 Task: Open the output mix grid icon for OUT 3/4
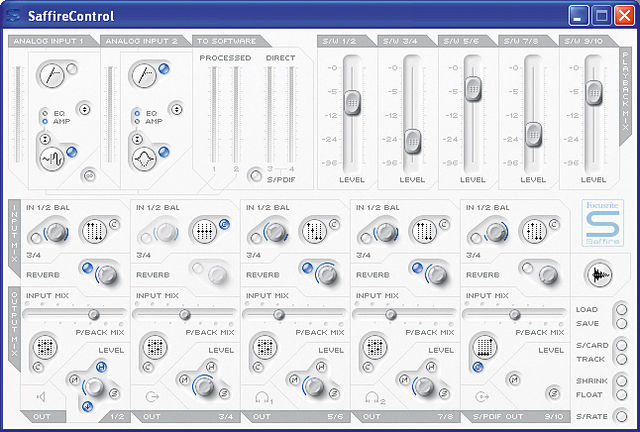(x=155, y=347)
